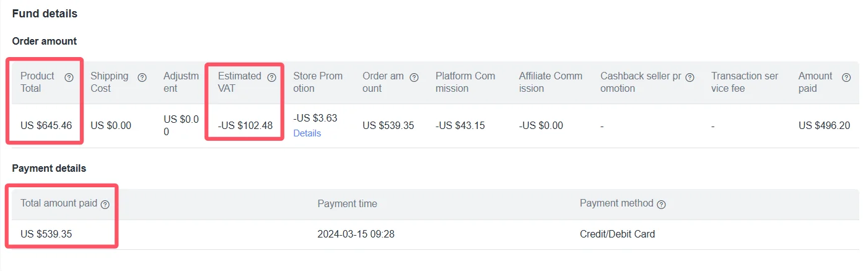Select the payment time 2024-03-15 09:28
868x271 pixels.
click(x=356, y=234)
